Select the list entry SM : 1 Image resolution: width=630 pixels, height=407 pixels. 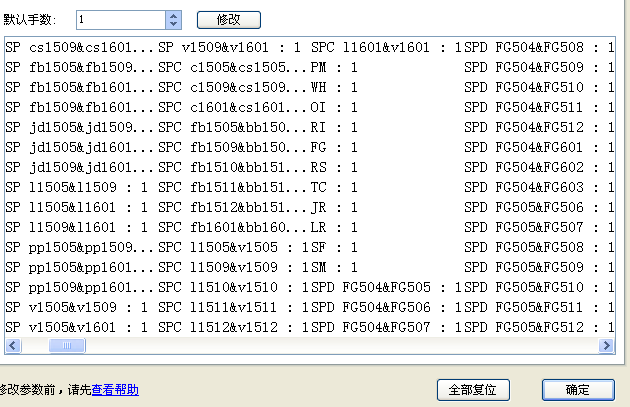click(x=334, y=266)
